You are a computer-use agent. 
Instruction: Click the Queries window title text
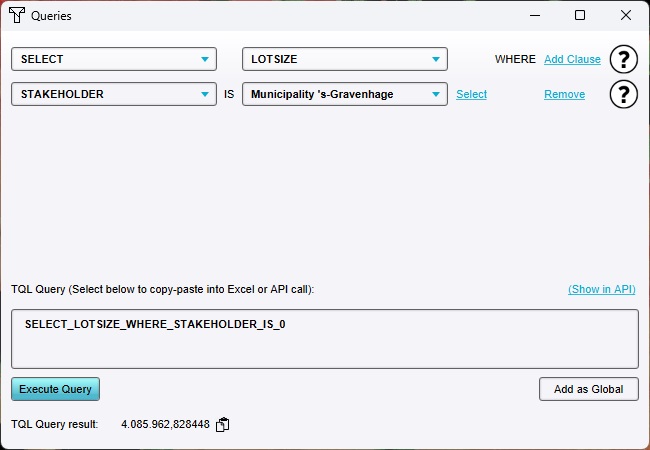point(51,16)
